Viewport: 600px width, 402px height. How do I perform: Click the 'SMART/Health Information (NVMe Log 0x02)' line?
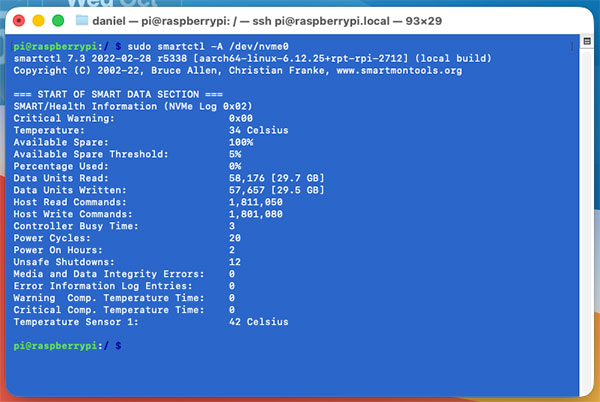133,106
